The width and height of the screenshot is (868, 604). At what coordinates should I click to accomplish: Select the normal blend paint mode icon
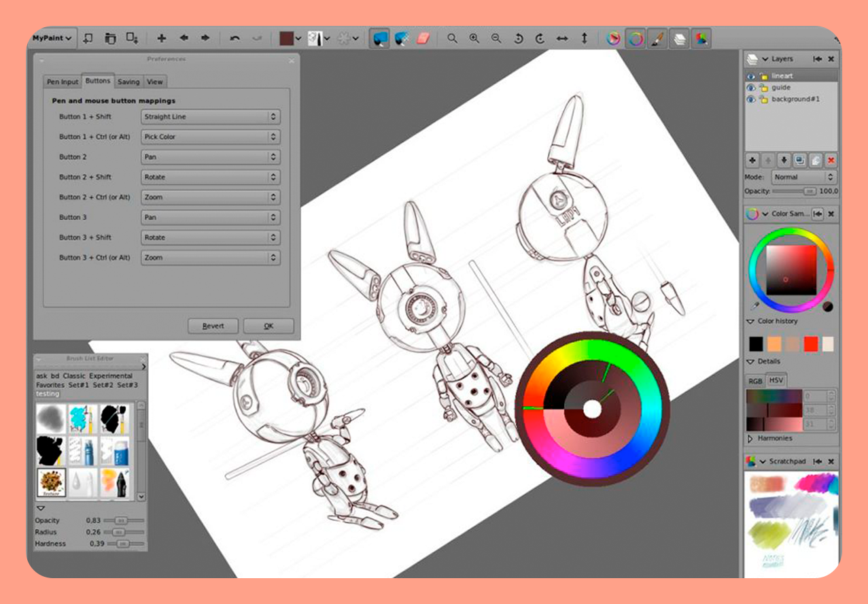click(380, 38)
